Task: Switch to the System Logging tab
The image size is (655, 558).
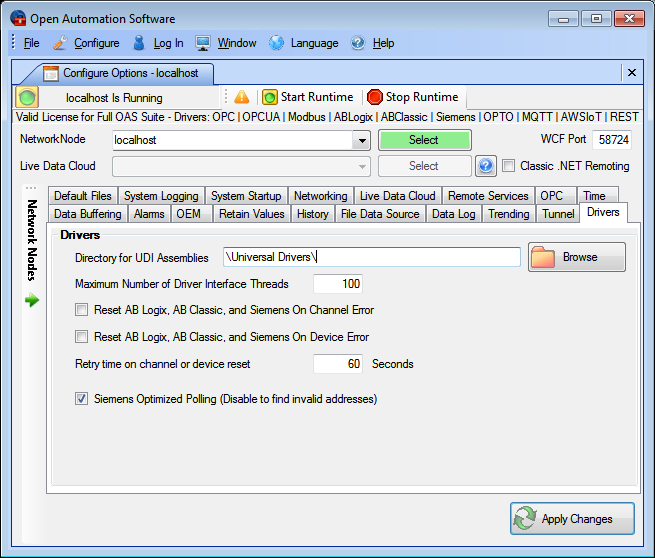Action: click(x=161, y=195)
